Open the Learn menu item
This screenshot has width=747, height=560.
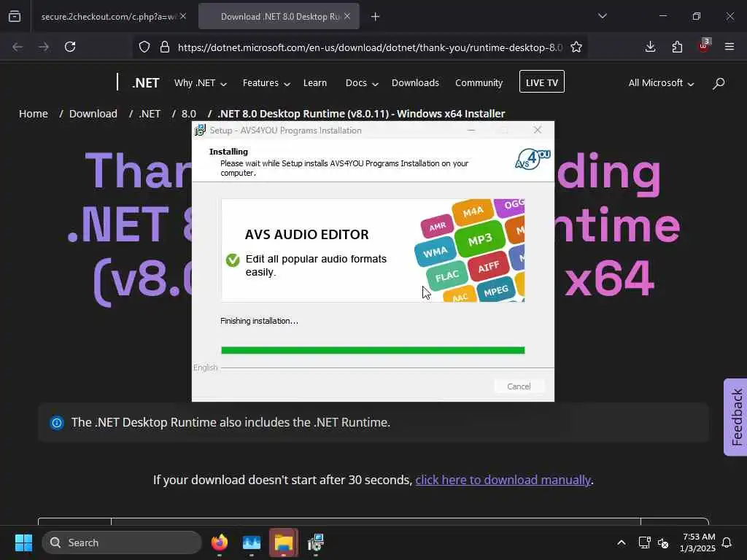click(x=315, y=83)
